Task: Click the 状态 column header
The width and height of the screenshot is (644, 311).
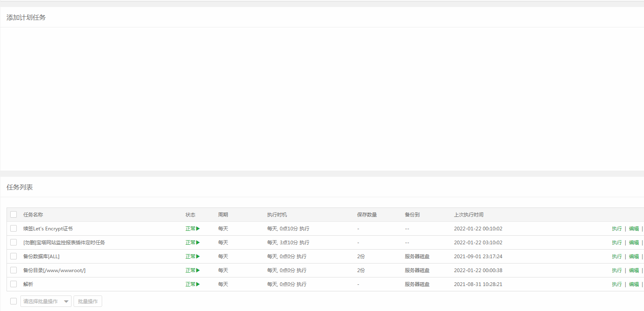Action: (x=190, y=215)
